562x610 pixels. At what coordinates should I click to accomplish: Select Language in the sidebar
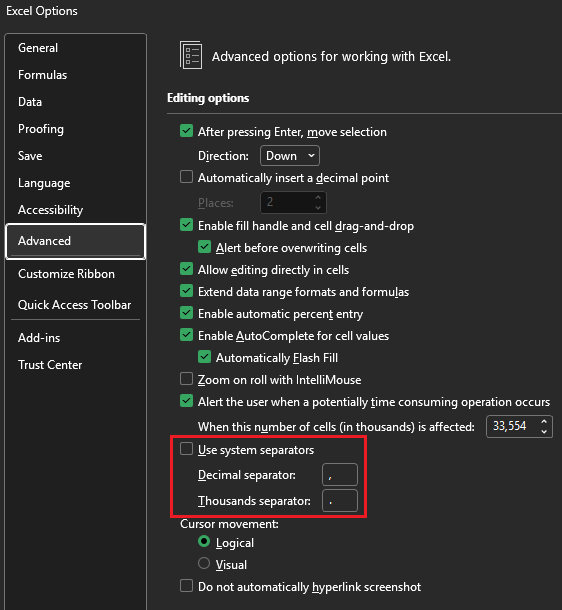tap(44, 183)
